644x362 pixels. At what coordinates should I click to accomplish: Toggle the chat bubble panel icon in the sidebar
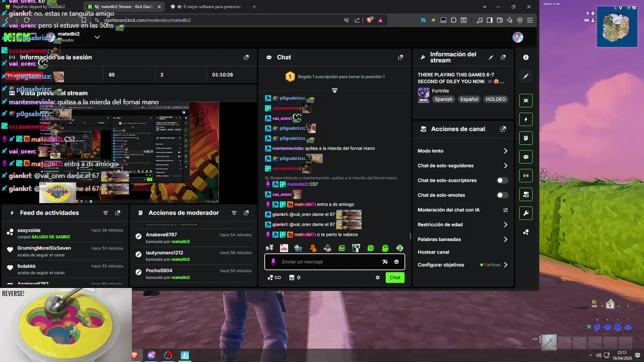click(526, 157)
